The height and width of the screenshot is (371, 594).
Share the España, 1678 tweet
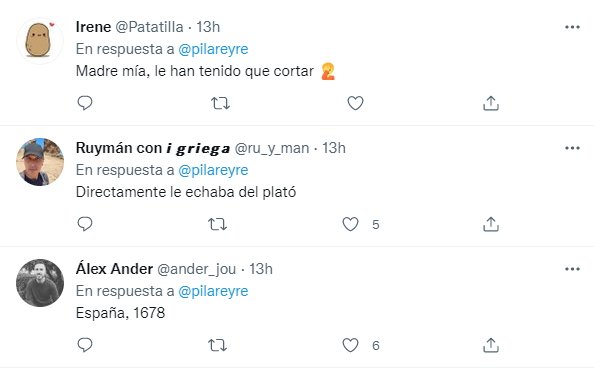click(491, 345)
